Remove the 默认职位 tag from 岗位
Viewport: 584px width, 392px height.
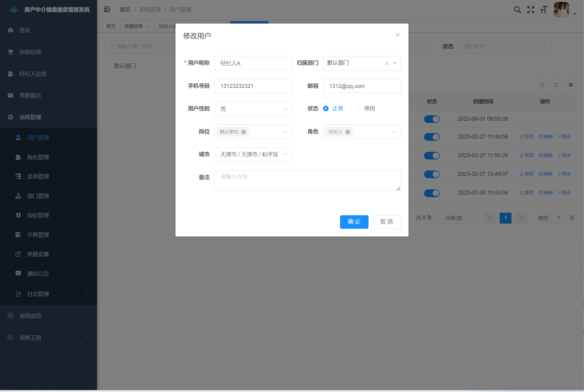point(244,132)
